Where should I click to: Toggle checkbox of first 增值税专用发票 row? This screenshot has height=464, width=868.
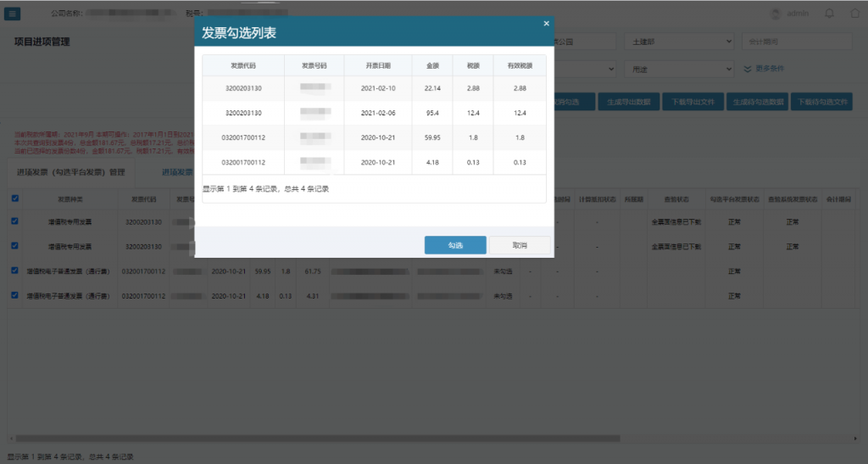15,221
